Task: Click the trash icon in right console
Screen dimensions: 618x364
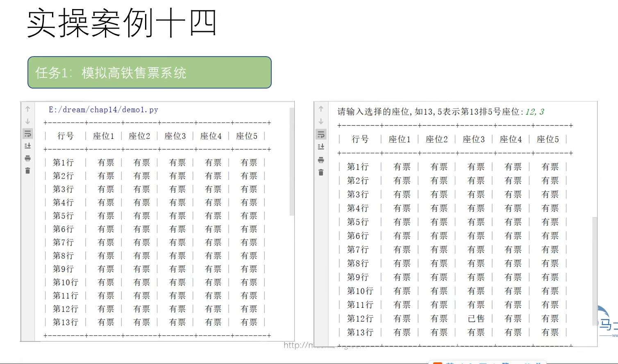Action: tap(321, 173)
